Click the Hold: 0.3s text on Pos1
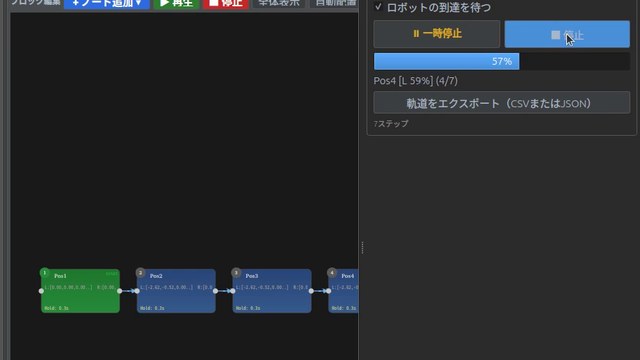 click(57, 308)
